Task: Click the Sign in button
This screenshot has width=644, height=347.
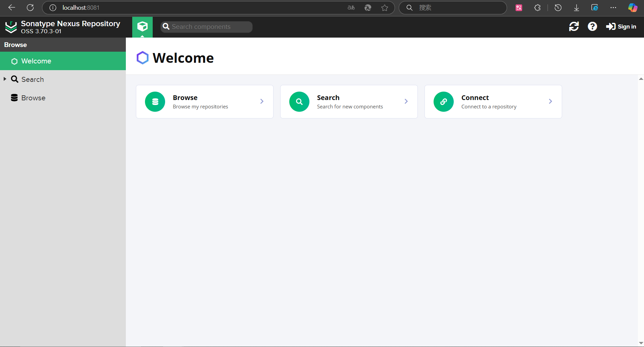Action: click(x=621, y=27)
